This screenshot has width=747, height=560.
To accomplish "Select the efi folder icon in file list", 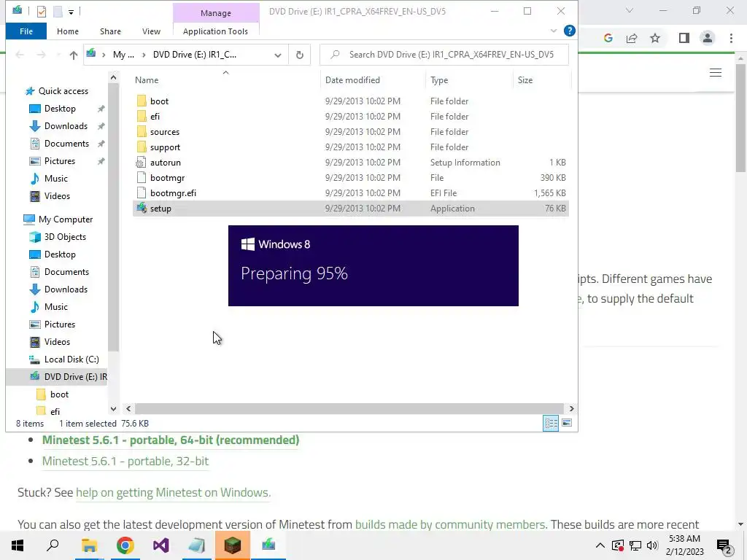I will pos(142,116).
